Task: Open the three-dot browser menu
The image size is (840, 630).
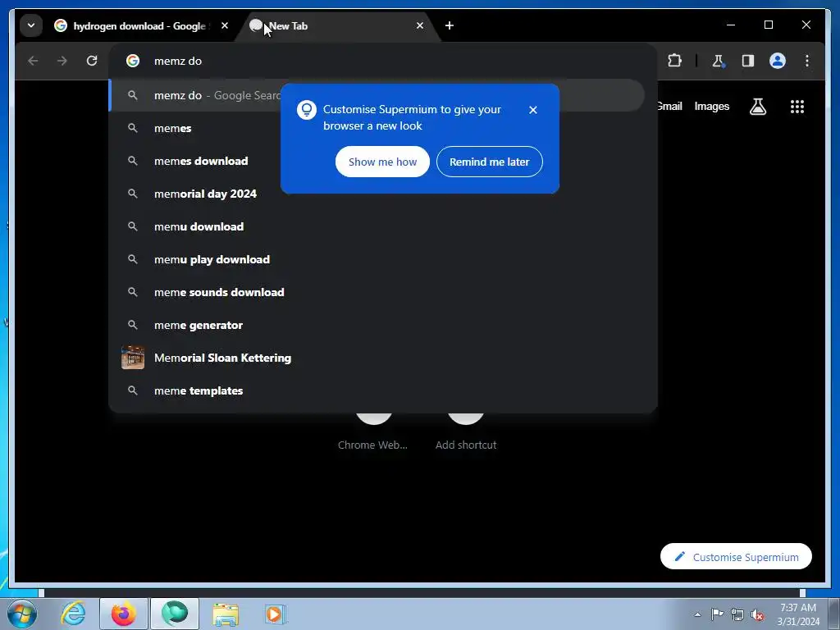Action: (x=807, y=61)
